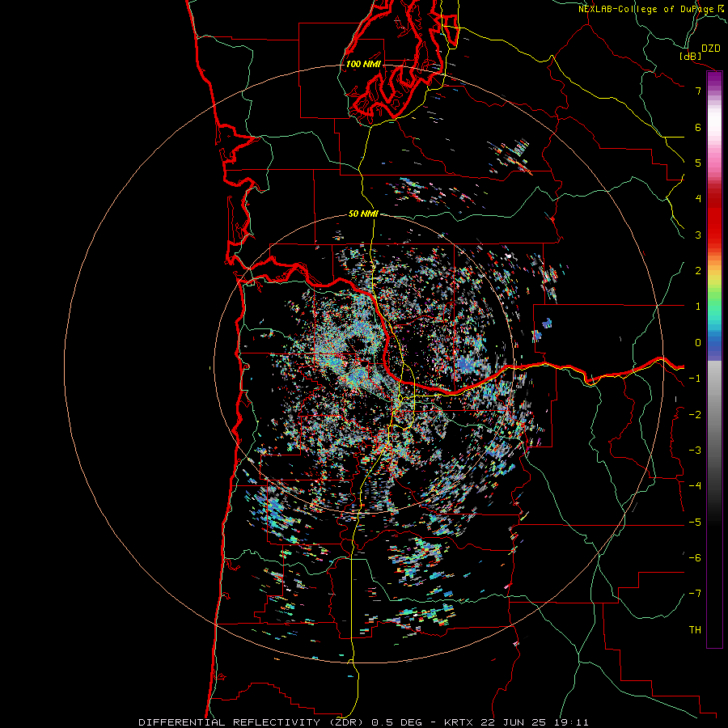Click the 50 NMI range ring label
This screenshot has height=728, width=728.
point(363,214)
